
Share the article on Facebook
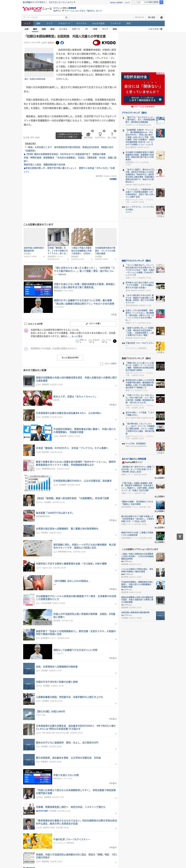[62, 43]
